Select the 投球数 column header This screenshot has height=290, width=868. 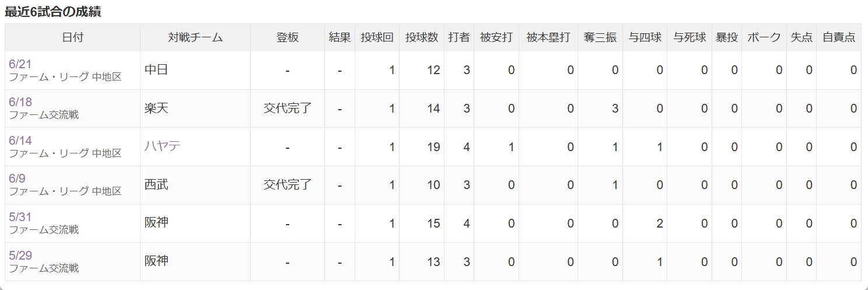[422, 37]
